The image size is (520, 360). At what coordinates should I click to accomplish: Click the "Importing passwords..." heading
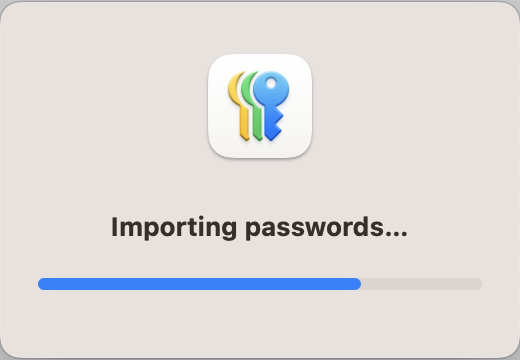(x=259, y=227)
